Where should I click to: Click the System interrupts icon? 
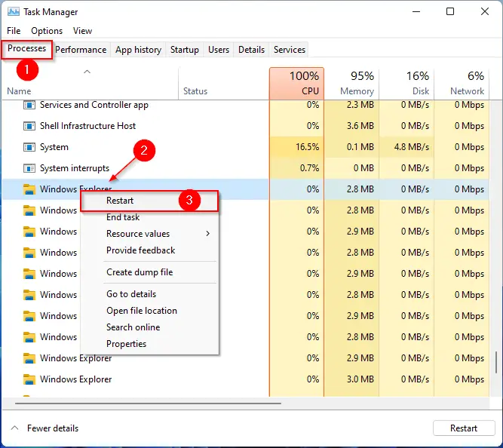[29, 168]
